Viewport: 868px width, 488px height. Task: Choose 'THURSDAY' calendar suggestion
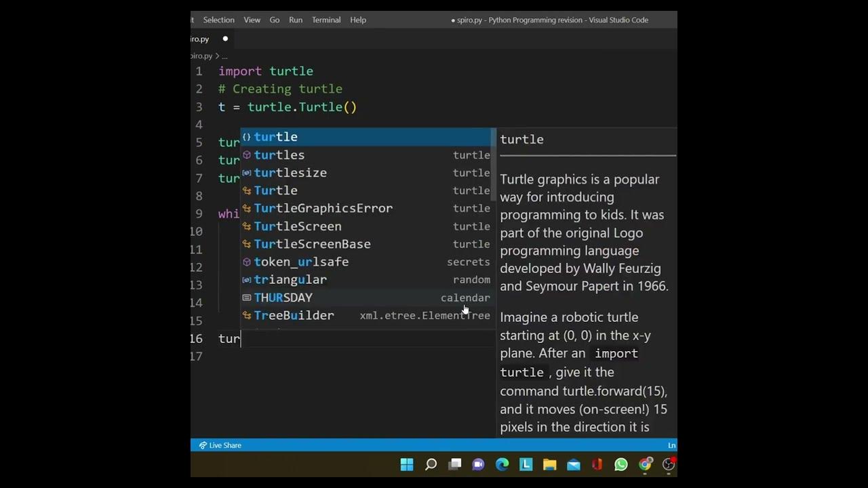368,298
